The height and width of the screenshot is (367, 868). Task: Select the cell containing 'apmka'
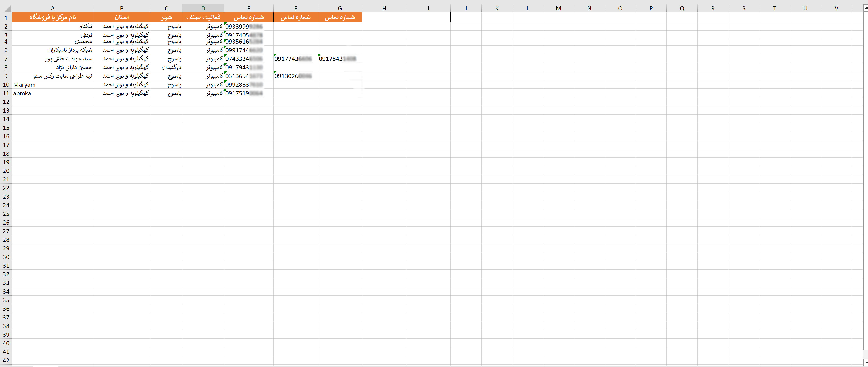click(53, 93)
